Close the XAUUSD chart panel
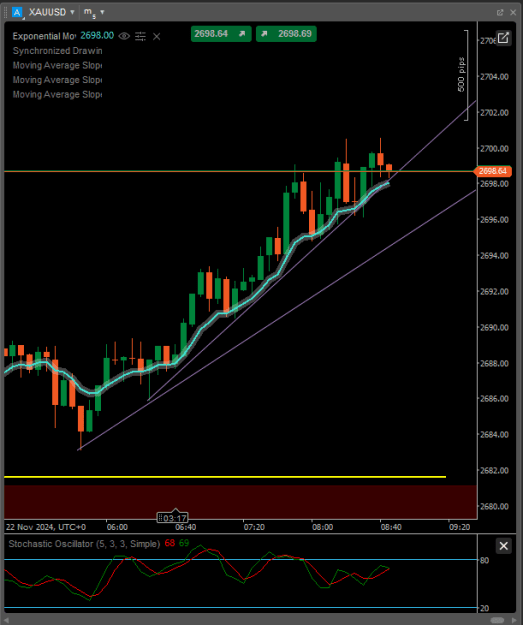The width and height of the screenshot is (523, 625). tap(513, 13)
